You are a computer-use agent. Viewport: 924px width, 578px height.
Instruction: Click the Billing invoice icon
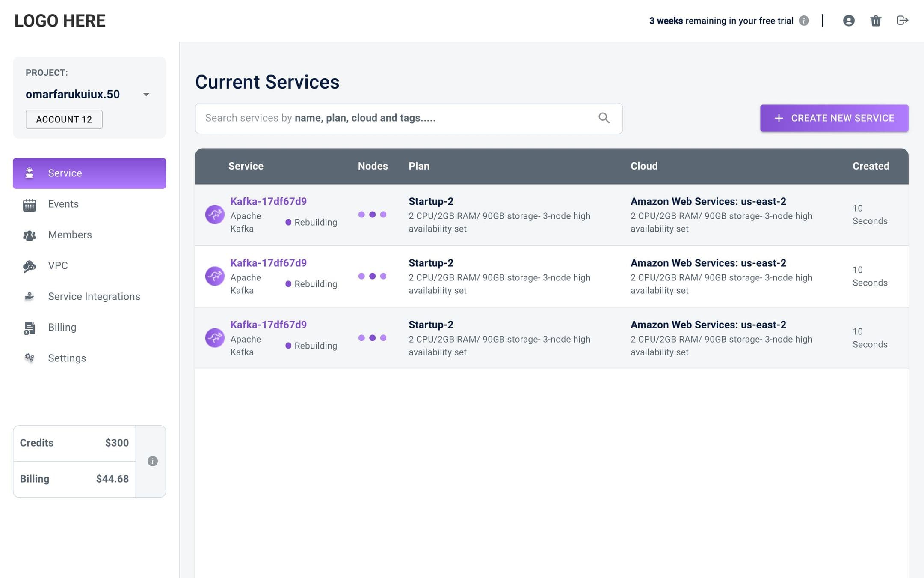[30, 328]
